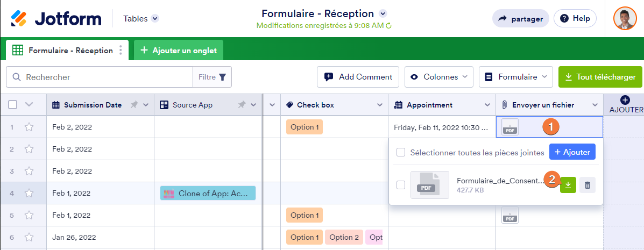Image resolution: width=644 pixels, height=250 pixels.
Task: Expand the Formulaire dropdown
Action: tap(515, 77)
